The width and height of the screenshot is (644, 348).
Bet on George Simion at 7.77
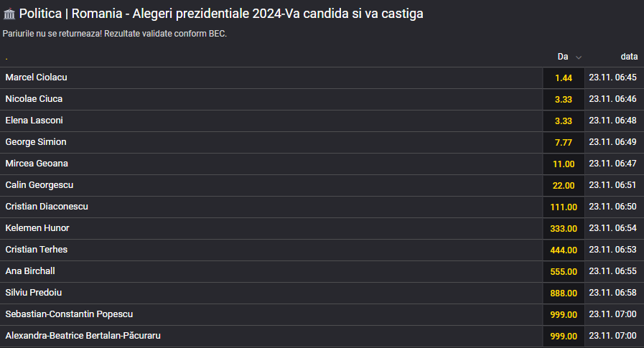point(564,142)
